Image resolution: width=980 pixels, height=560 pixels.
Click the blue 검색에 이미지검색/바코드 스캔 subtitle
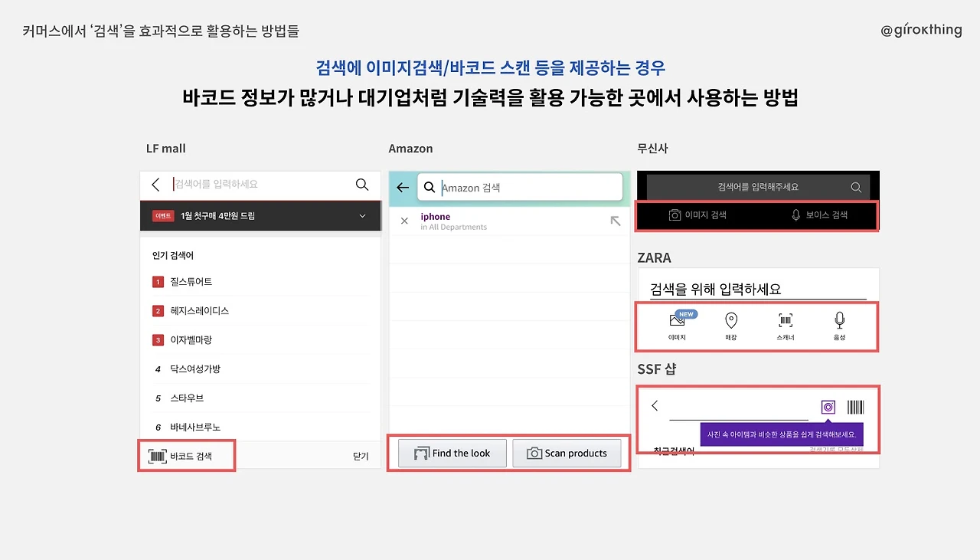[x=491, y=68]
